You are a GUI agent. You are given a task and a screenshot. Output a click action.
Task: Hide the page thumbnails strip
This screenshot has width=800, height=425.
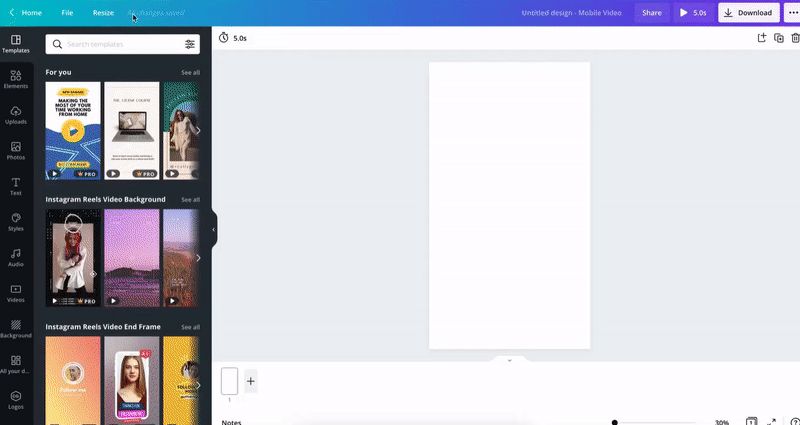point(509,360)
